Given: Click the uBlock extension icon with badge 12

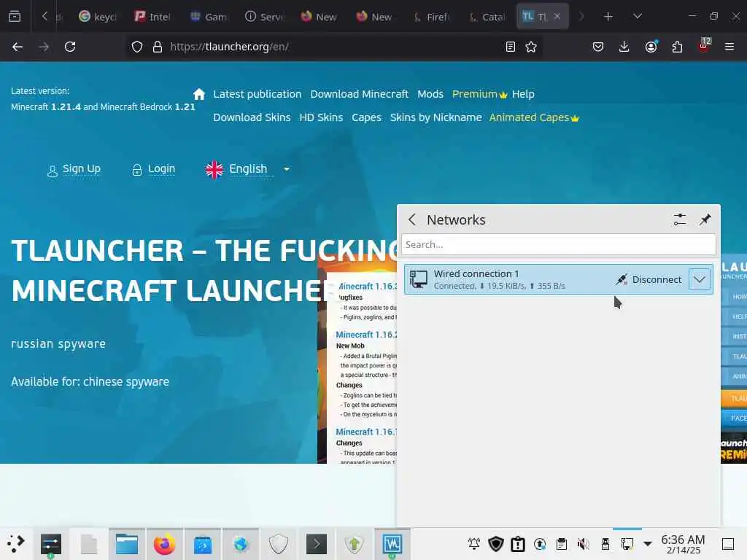Looking at the screenshot, I should [x=704, y=46].
